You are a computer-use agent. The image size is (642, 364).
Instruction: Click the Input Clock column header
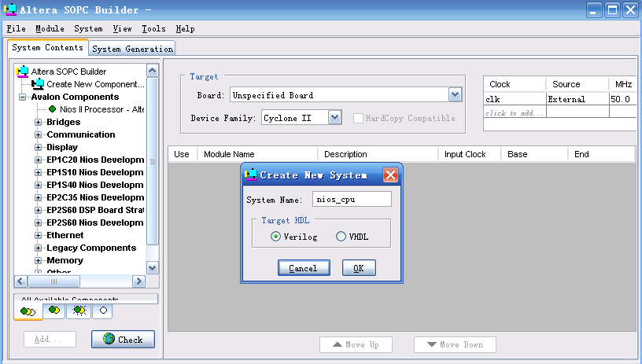pyautogui.click(x=470, y=154)
